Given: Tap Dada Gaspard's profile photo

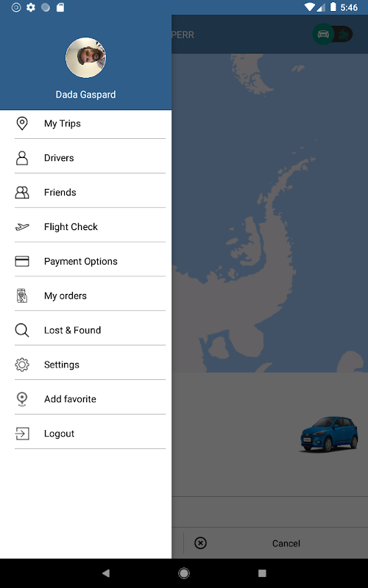Looking at the screenshot, I should point(85,57).
